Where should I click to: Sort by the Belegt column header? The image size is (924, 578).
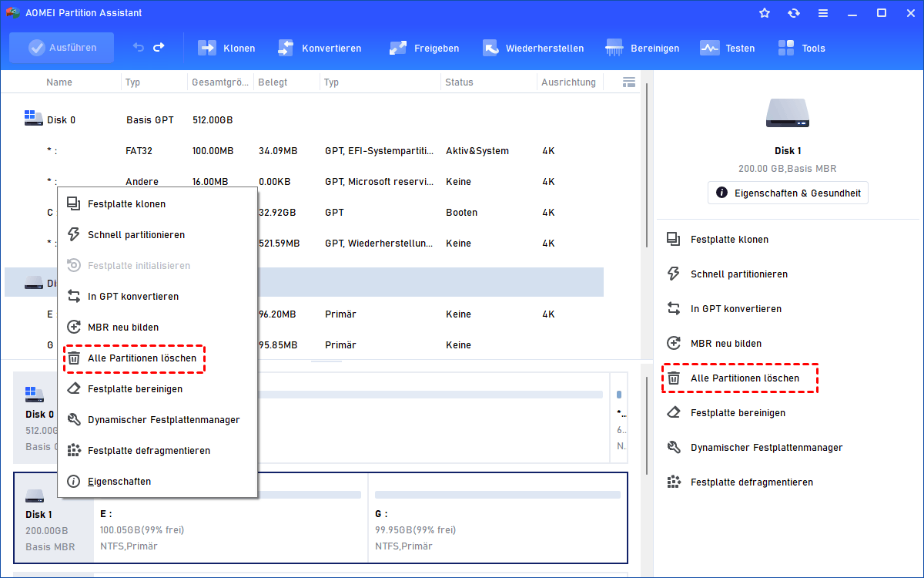[273, 82]
